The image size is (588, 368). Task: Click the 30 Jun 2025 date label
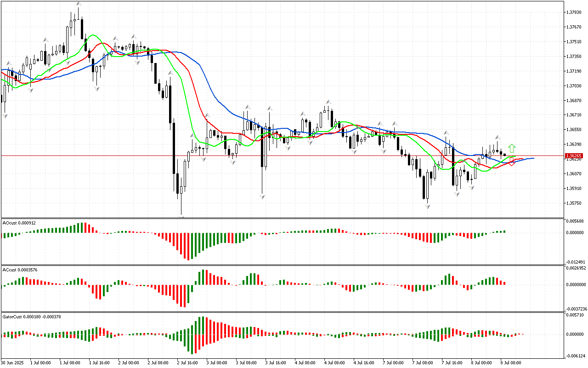pos(12,363)
